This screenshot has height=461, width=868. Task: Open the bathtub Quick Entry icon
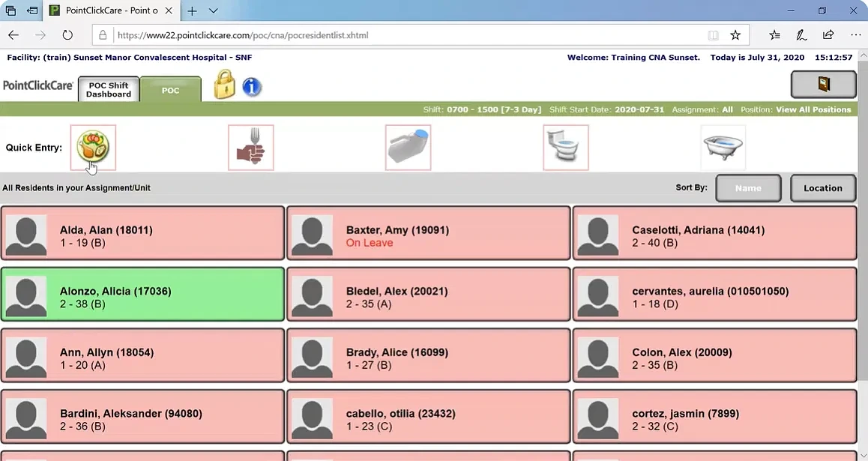click(723, 147)
